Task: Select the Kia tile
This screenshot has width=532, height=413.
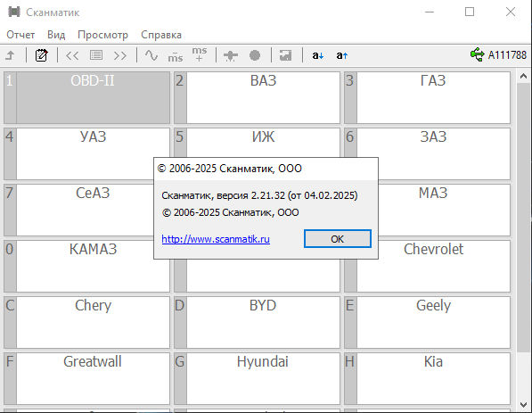Action: pyautogui.click(x=427, y=378)
